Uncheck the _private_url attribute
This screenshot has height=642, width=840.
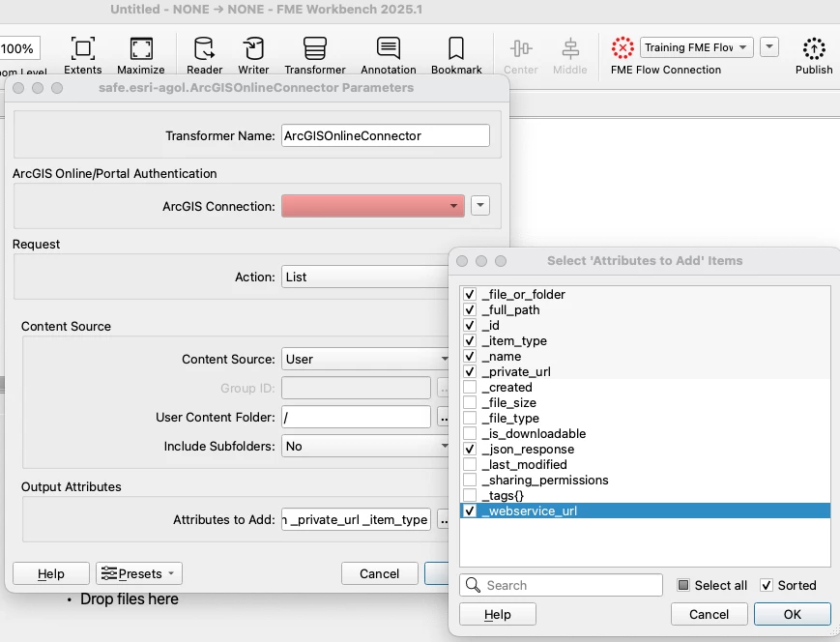click(x=470, y=372)
